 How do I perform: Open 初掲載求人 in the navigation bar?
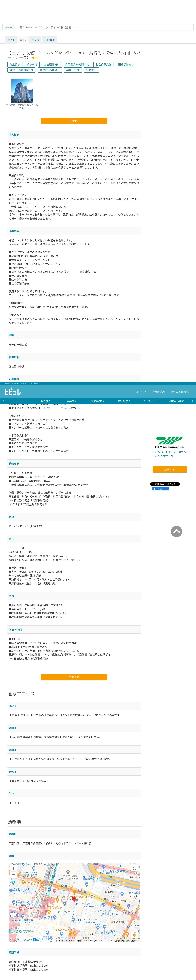98,401
